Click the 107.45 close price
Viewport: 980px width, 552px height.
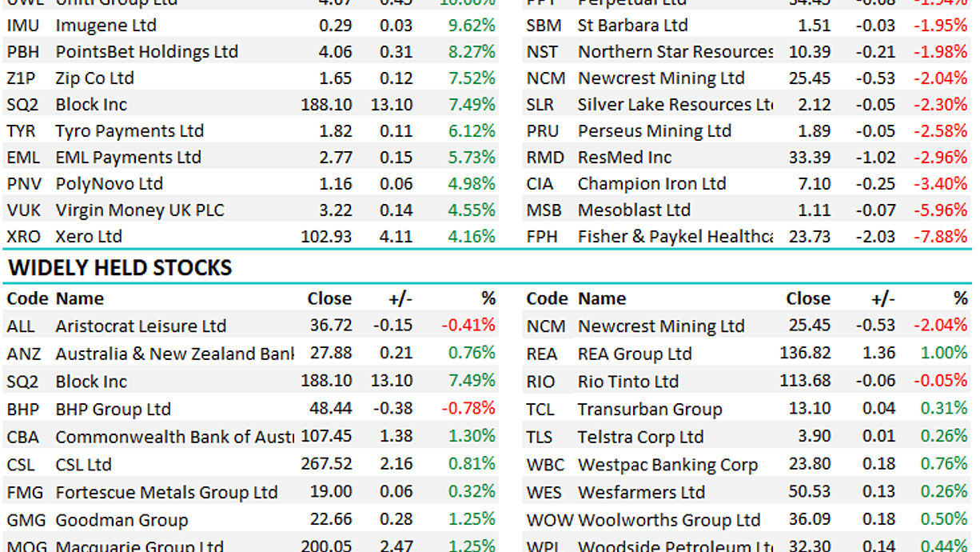326,437
